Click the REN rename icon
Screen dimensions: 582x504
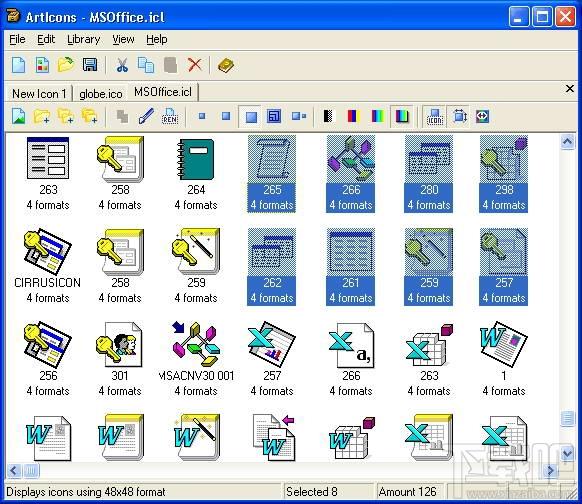point(170,117)
